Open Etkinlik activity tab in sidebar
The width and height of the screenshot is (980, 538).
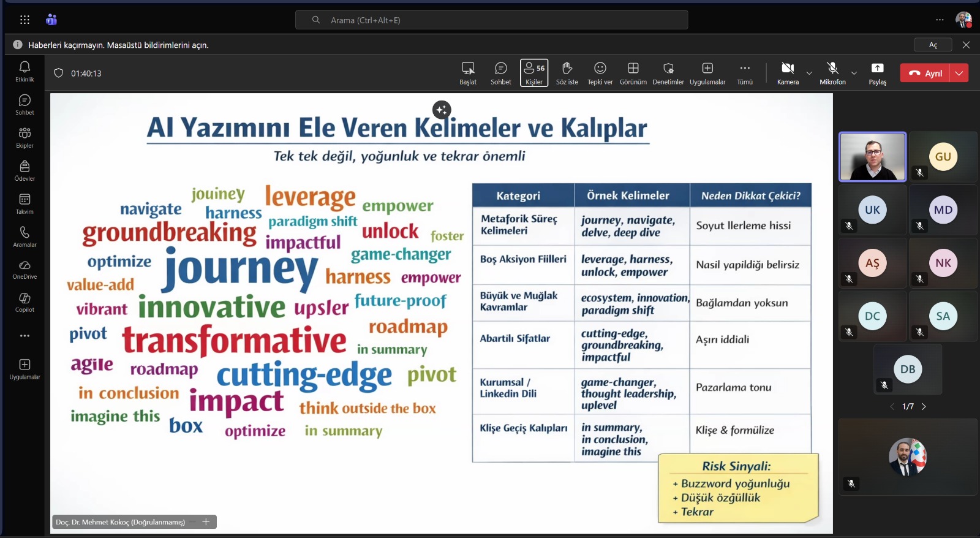tap(24, 70)
